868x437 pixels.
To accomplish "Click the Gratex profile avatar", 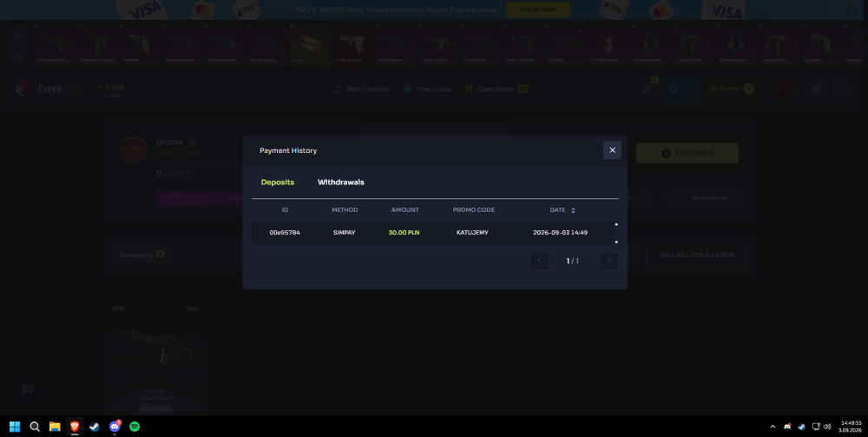I will [x=134, y=150].
